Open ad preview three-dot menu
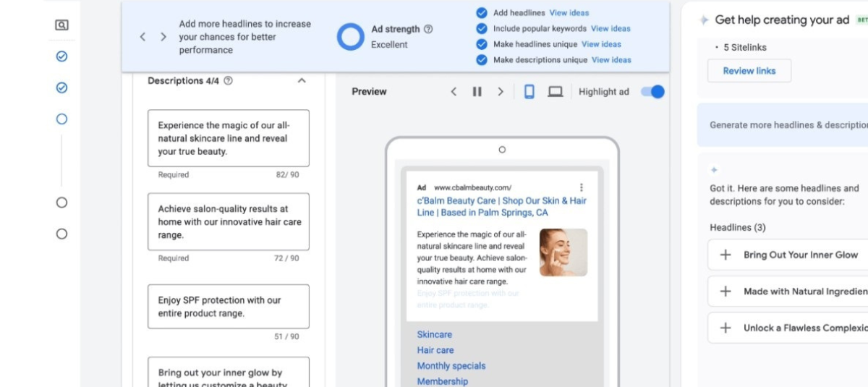Viewport: 868px width, 387px height. point(582,187)
